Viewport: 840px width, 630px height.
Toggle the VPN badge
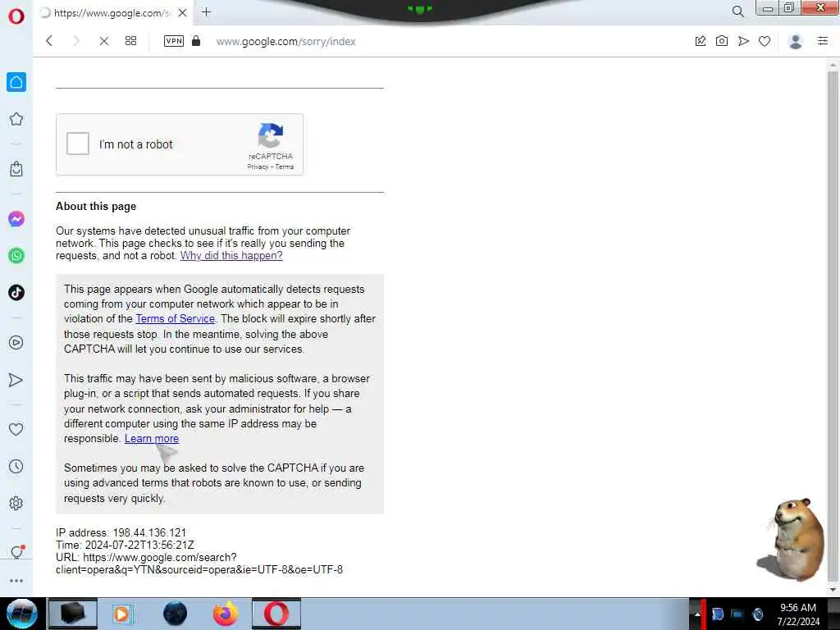point(174,41)
